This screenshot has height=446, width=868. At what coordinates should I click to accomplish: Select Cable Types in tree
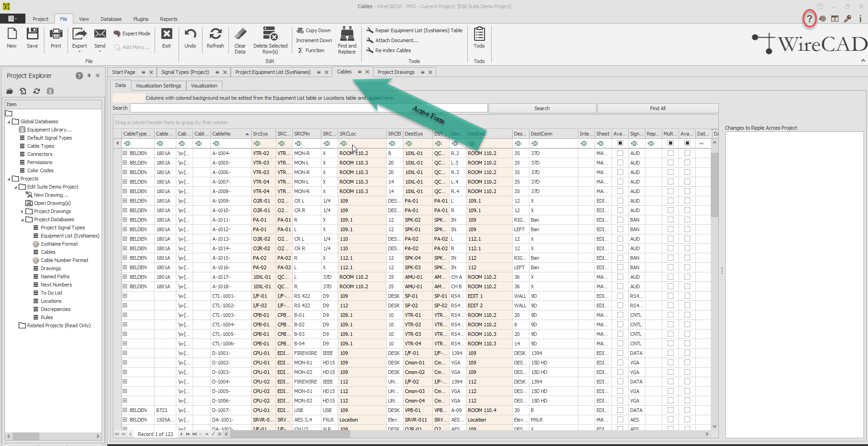pos(40,146)
